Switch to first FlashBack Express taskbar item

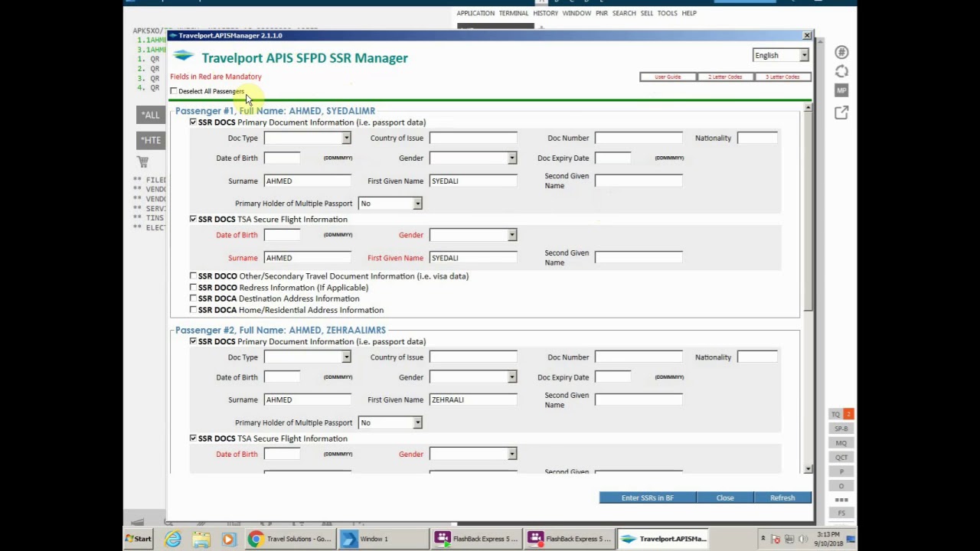(x=477, y=539)
